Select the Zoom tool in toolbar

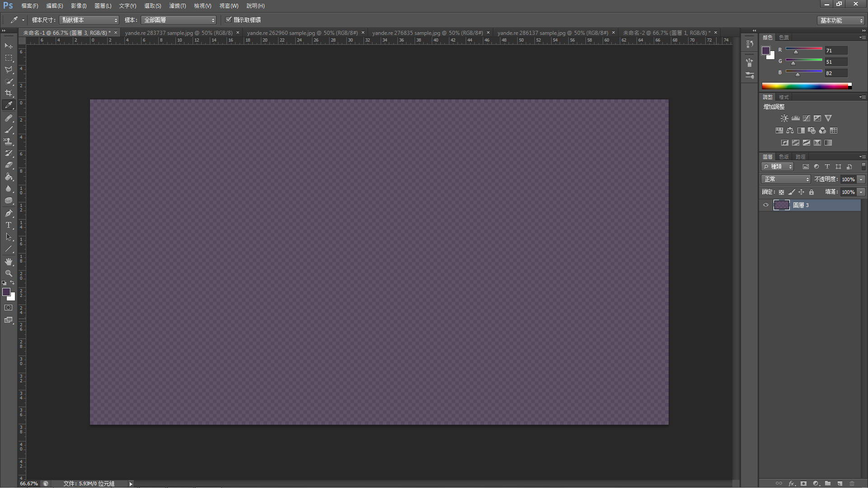coord(9,273)
